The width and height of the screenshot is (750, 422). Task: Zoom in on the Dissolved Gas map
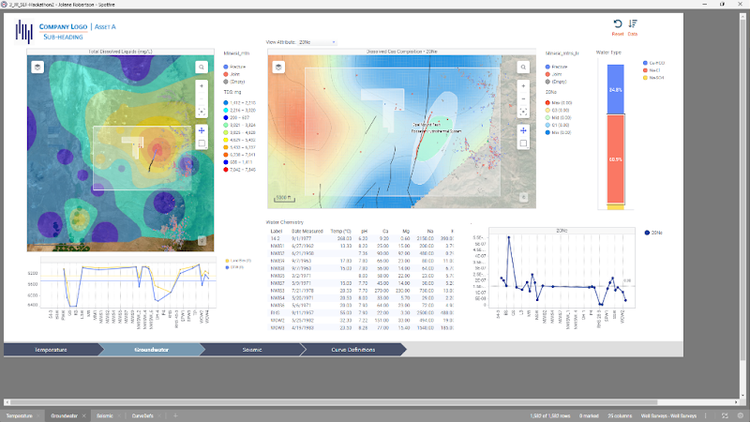(523, 86)
